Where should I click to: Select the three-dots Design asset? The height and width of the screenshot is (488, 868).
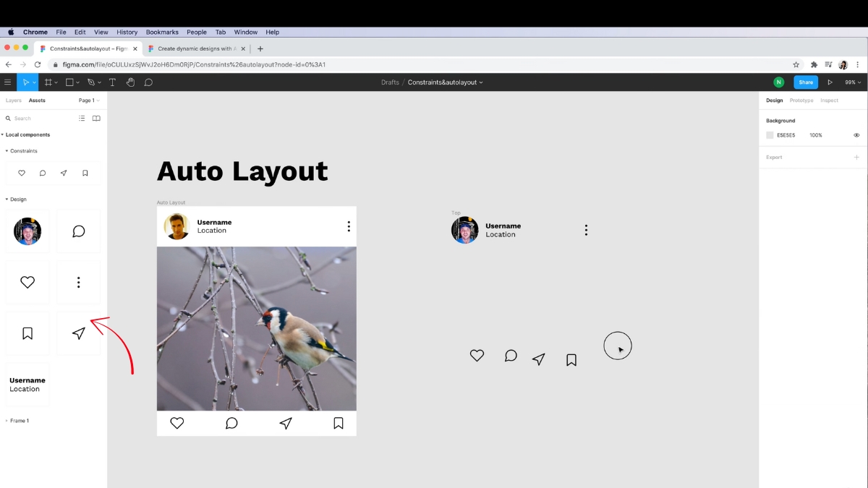pyautogui.click(x=79, y=283)
